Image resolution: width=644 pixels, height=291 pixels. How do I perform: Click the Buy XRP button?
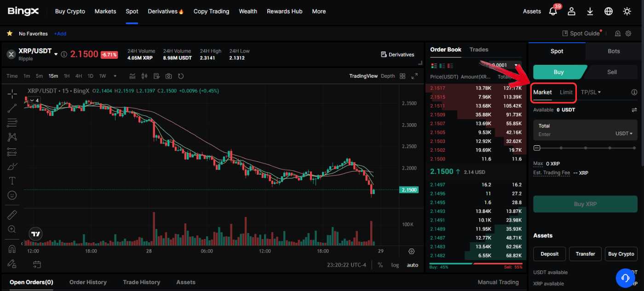pos(585,204)
